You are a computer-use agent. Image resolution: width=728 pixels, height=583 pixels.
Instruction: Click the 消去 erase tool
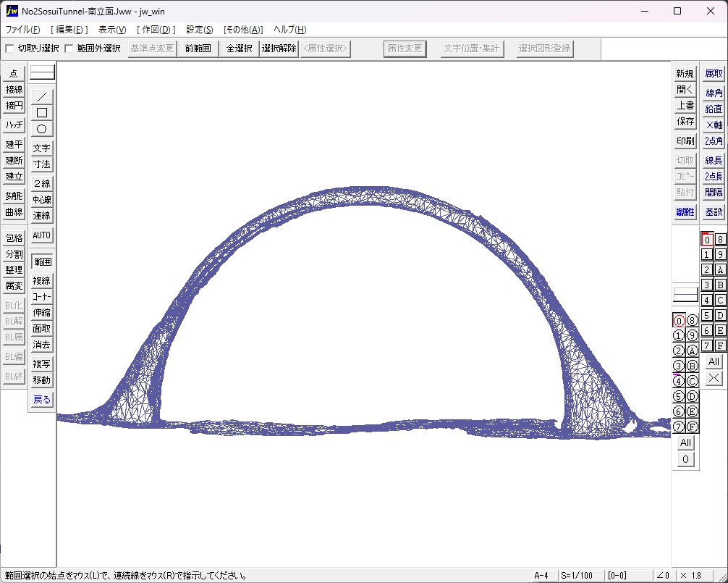(x=42, y=345)
